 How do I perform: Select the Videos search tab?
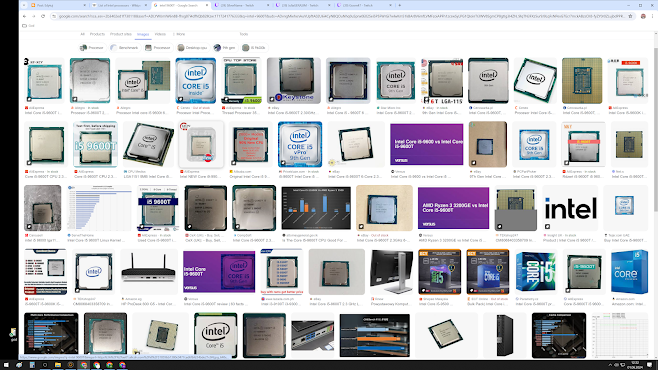(x=160, y=34)
